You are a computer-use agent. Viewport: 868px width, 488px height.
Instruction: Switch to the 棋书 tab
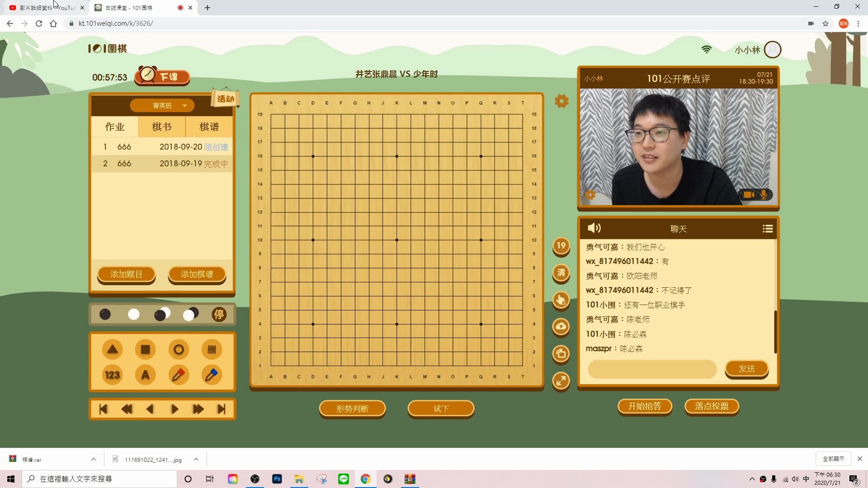click(x=162, y=127)
